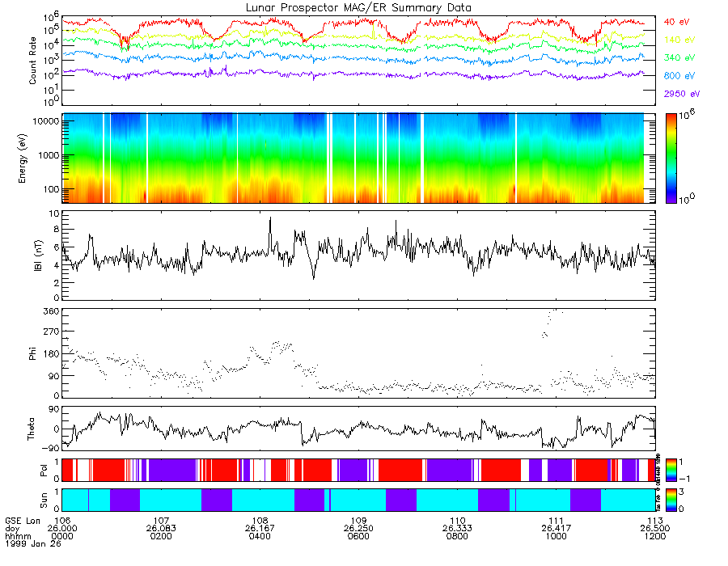
Task: Click the Theta axis label
Action: click(31, 429)
